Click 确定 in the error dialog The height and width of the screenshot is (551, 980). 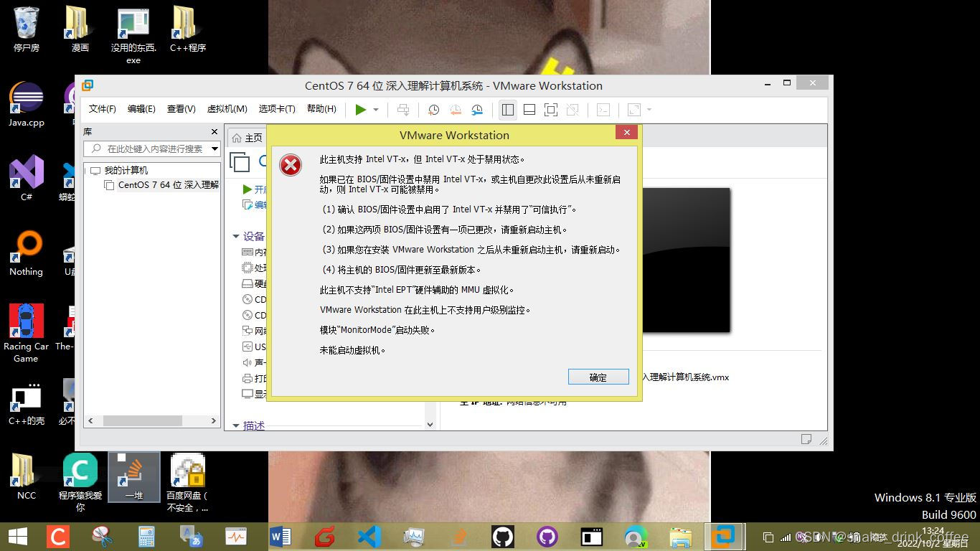click(x=598, y=377)
